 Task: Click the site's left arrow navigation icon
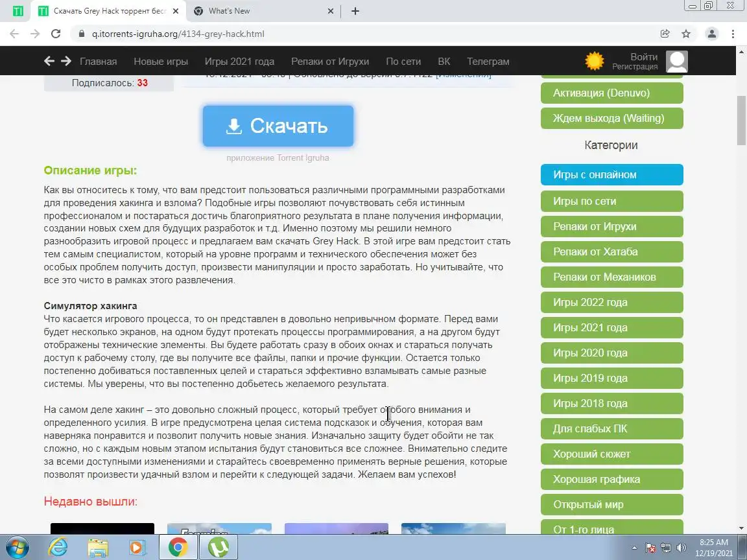(49, 61)
